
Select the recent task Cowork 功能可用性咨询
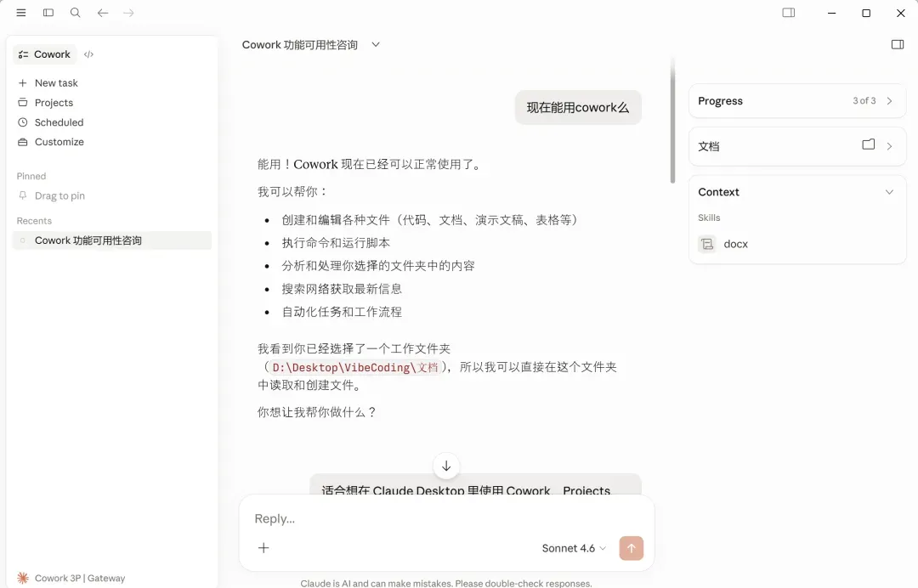pos(112,240)
